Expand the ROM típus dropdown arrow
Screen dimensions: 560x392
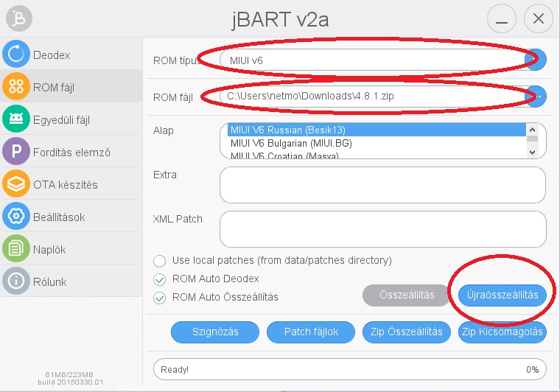536,60
